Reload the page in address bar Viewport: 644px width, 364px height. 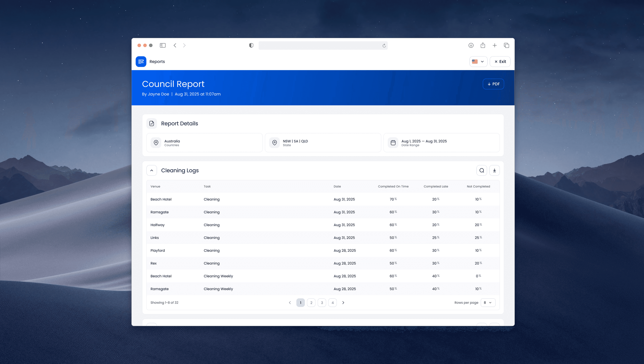(384, 45)
